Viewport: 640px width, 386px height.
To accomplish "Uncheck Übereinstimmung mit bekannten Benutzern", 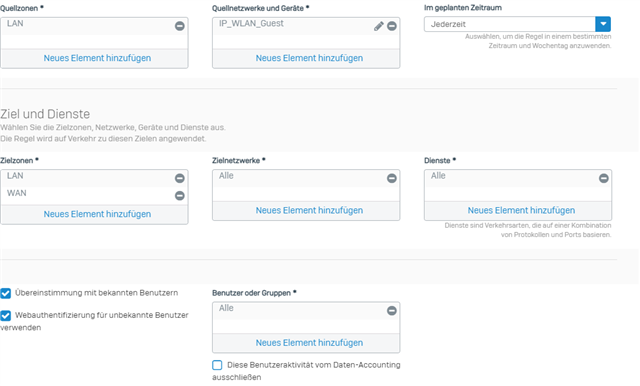I will coord(6,293).
